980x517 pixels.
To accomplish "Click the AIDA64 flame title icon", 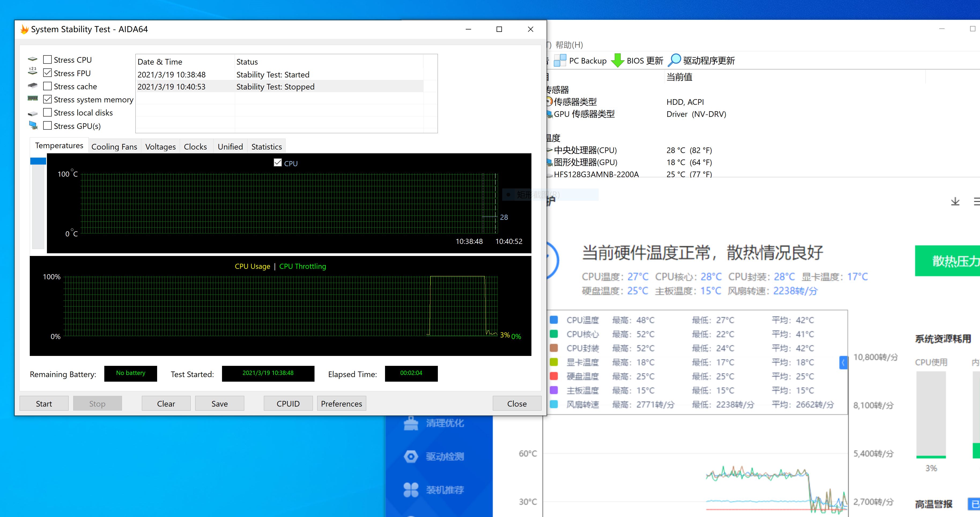I will pos(24,29).
